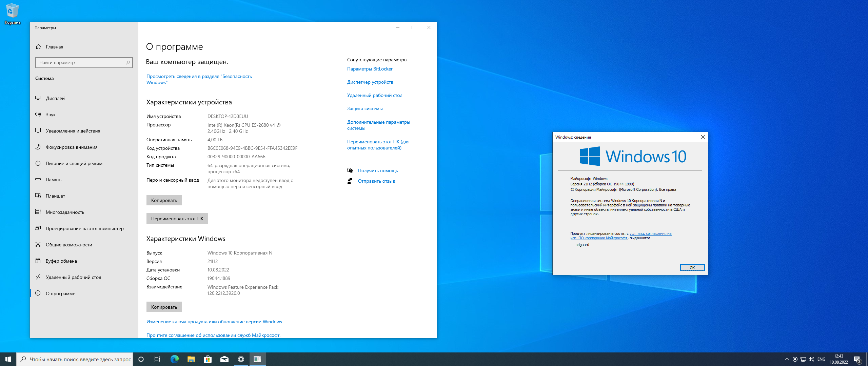The width and height of the screenshot is (868, 366).
Task: Click Получить помощь link
Action: (378, 170)
